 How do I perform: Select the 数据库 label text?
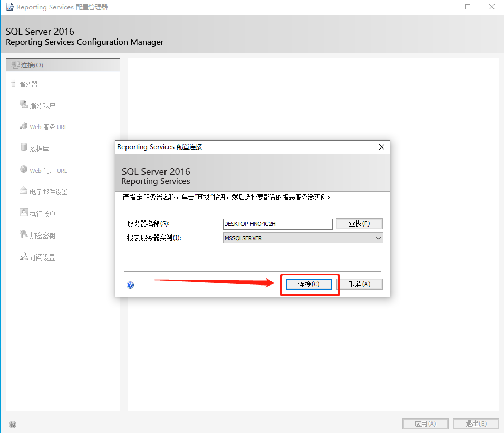[39, 149]
